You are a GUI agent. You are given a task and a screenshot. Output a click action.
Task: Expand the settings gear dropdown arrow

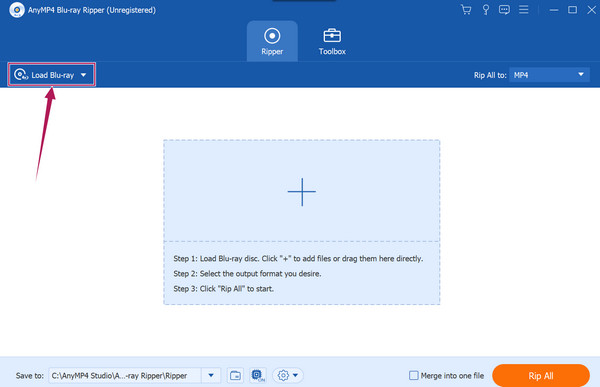tap(295, 376)
